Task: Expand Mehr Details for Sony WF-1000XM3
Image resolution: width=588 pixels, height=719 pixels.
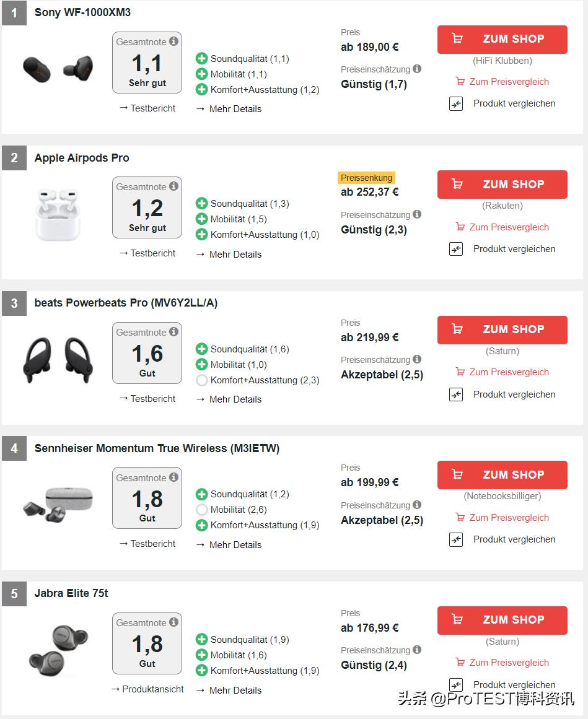Action: 229,109
